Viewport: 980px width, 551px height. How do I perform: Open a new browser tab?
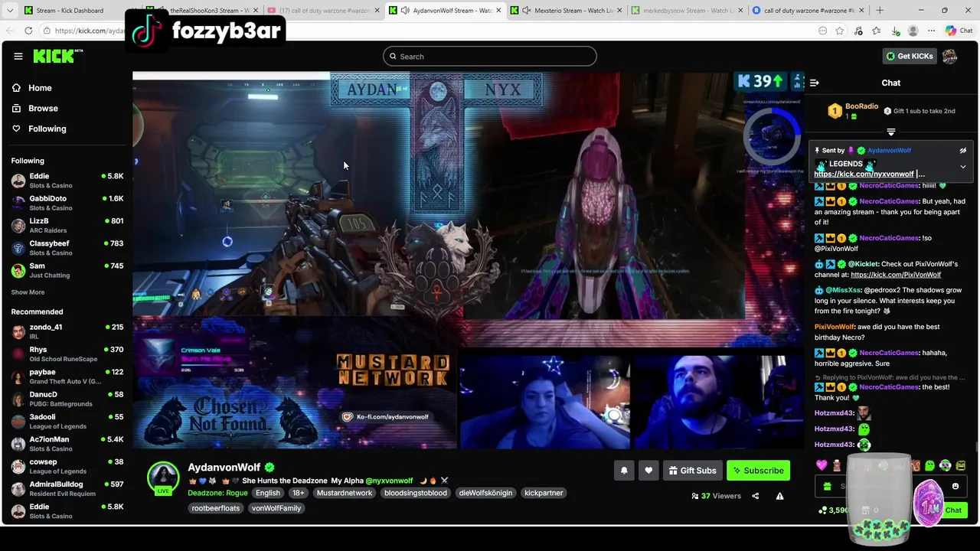[879, 10]
